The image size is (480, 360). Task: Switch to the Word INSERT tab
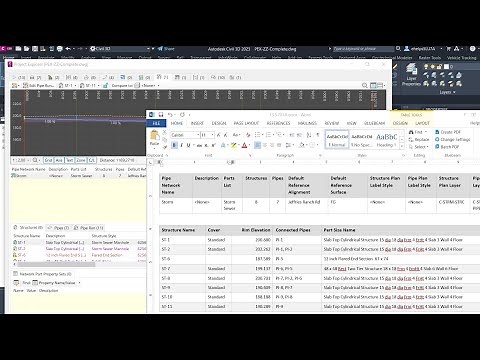pyautogui.click(x=197, y=123)
